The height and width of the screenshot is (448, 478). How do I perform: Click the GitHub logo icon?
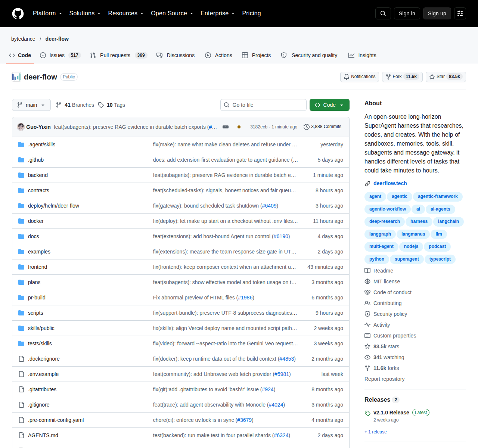click(x=18, y=13)
